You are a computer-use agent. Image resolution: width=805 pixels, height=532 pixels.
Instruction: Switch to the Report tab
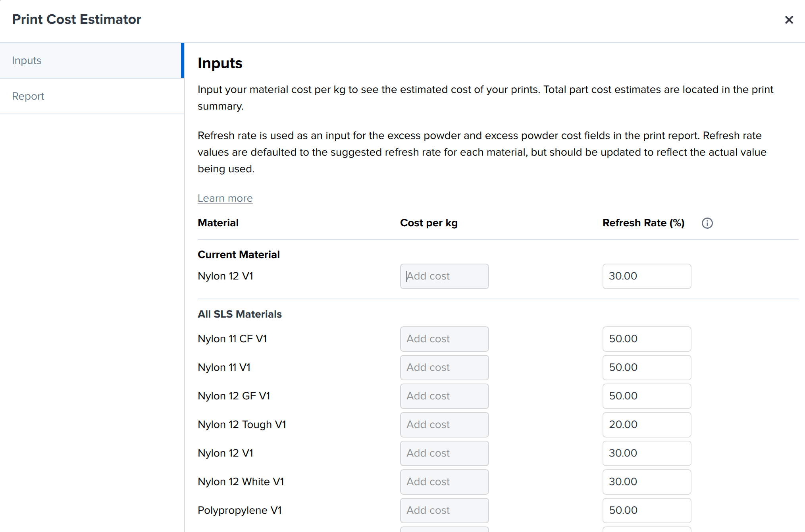pos(92,96)
